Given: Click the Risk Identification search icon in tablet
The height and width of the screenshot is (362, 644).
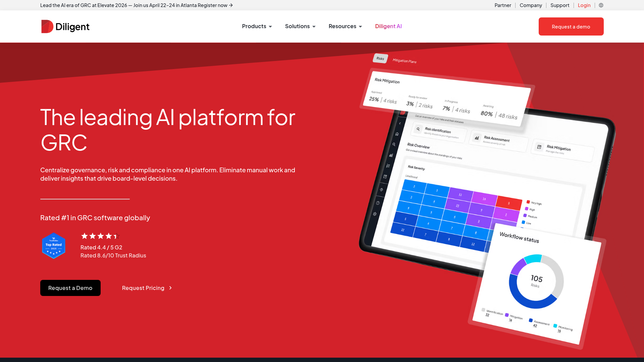Looking at the screenshot, I should click(418, 129).
